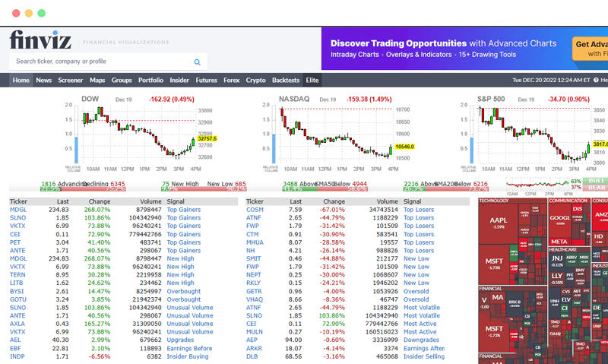Open the DOW intraday chart
Viewport: 608px width, 364px height.
[x=140, y=134]
